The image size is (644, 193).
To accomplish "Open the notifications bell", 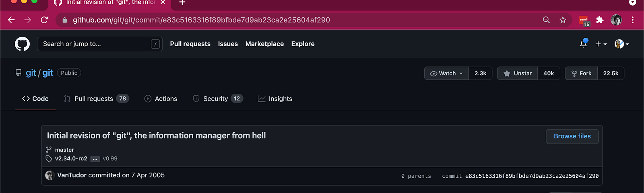I will click(583, 44).
